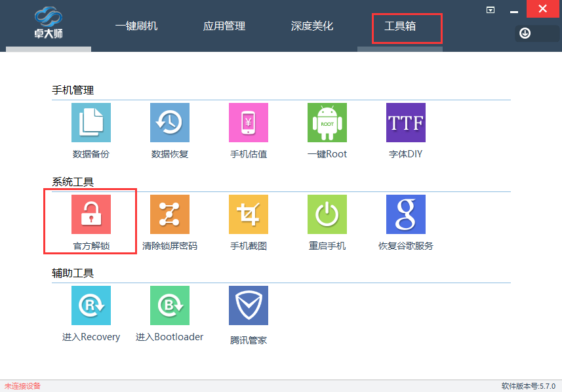This screenshot has width=562, height=392.
Task: Select 进入Recovery mode tool
Action: click(x=90, y=305)
